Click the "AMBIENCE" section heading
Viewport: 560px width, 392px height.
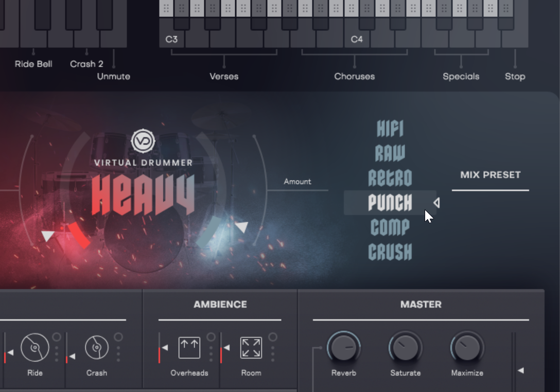[x=220, y=304]
